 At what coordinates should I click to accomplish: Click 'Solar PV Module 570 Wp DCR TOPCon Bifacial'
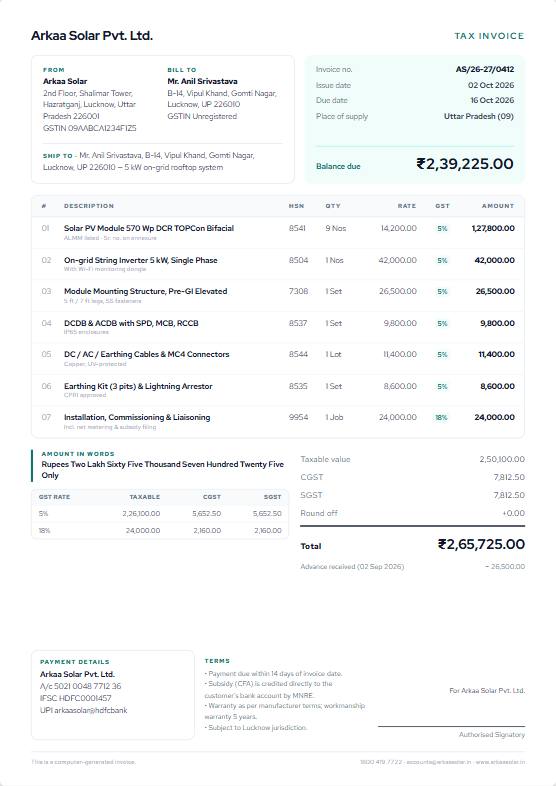(x=149, y=228)
